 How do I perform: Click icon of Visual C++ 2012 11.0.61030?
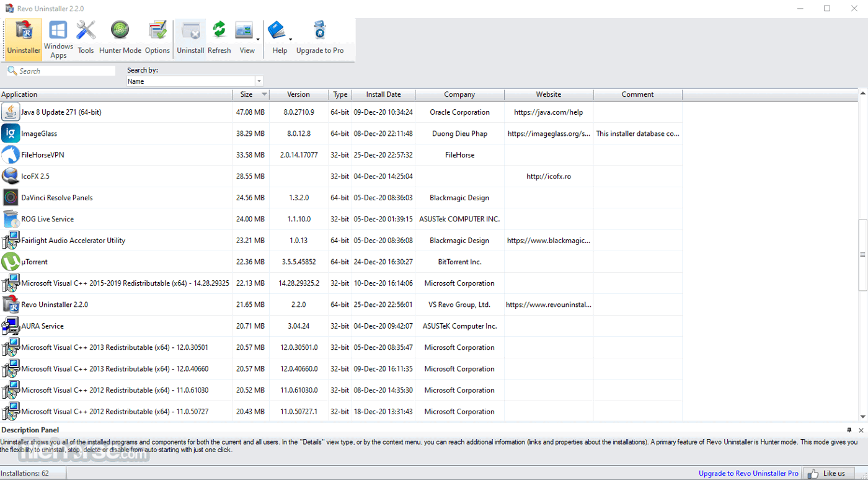[x=11, y=390]
